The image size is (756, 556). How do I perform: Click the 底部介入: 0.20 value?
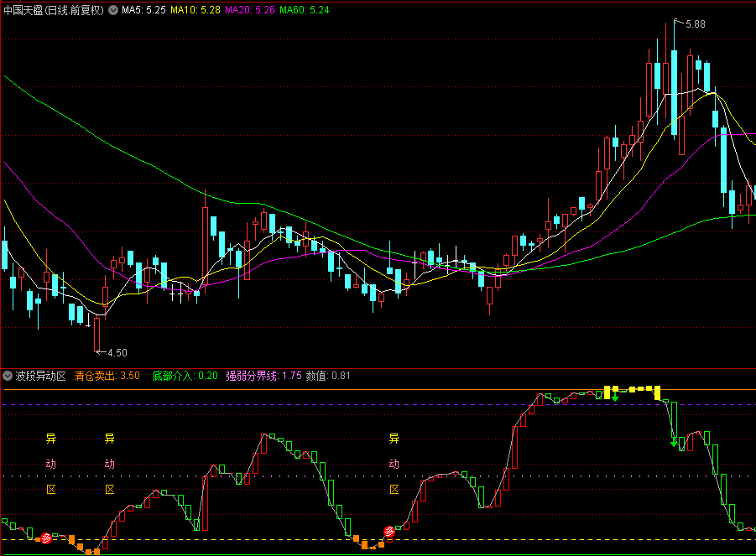pos(185,376)
